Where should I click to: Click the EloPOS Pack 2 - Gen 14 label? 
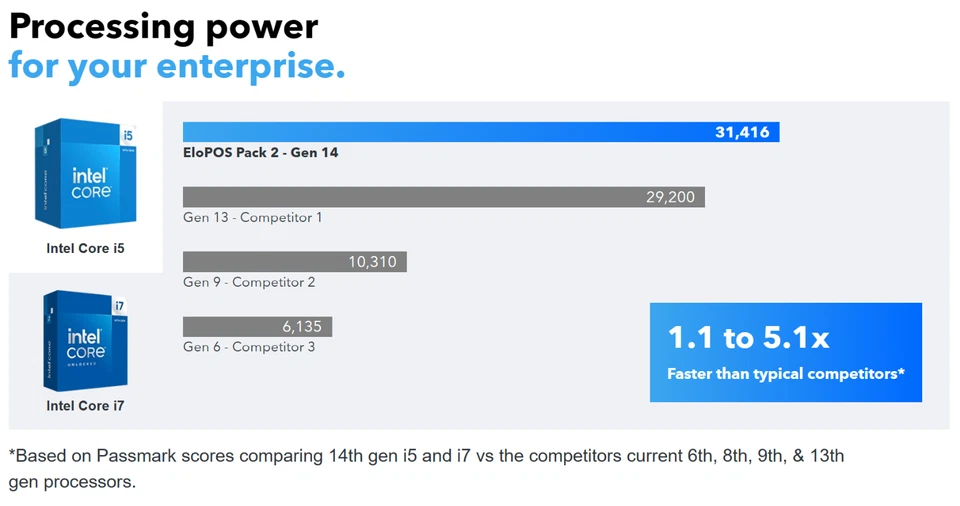coord(253,153)
